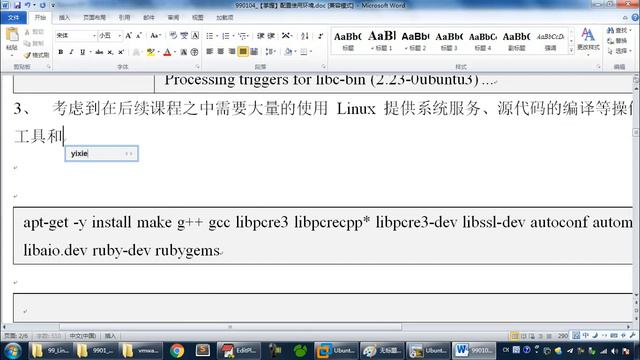Click the page count in status bar

pyautogui.click(x=16, y=336)
